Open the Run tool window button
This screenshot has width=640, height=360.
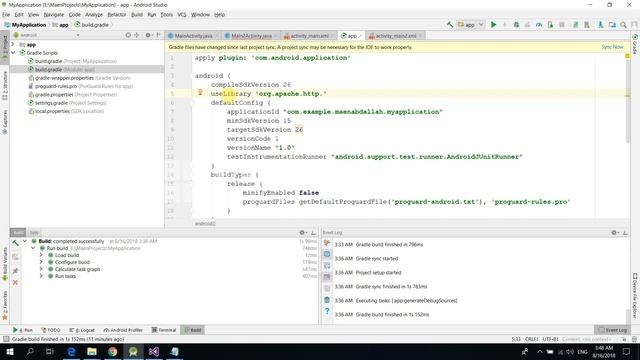click(22, 330)
